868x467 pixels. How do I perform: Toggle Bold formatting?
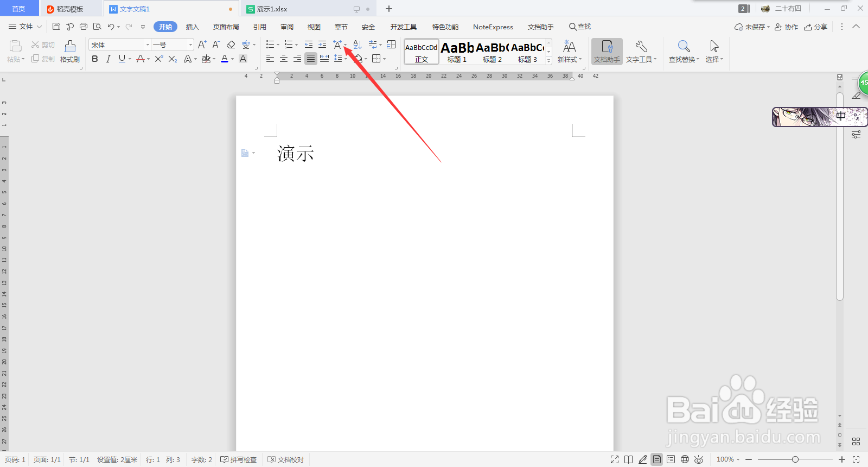click(x=95, y=59)
